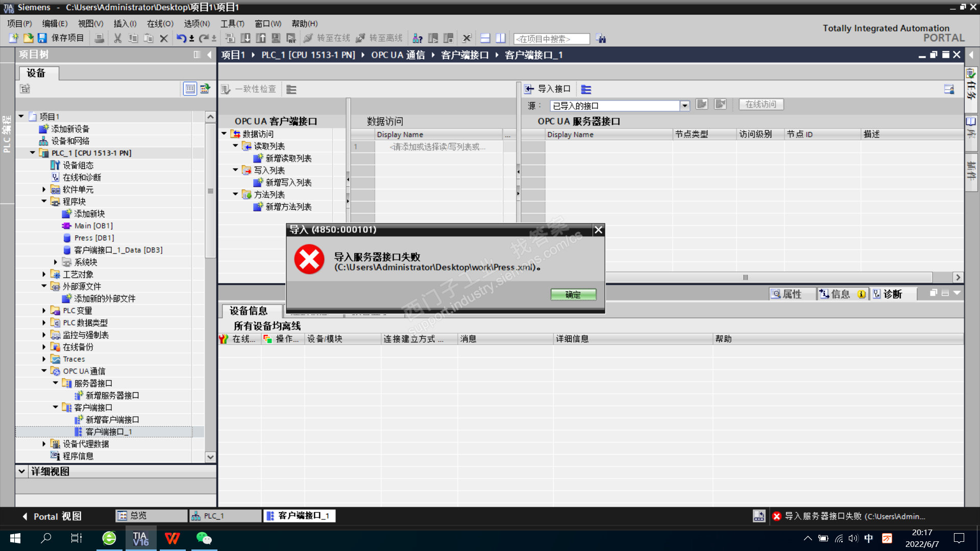This screenshot has width=980, height=551.
Task: Collapse the project tree panel arrow
Action: coord(209,55)
